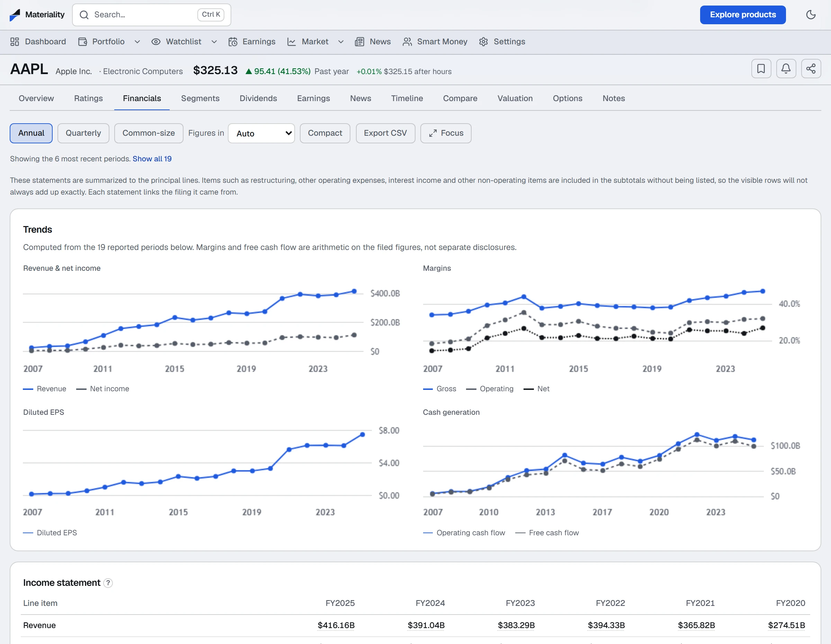The height and width of the screenshot is (644, 831).
Task: Open the stock Earnings tab
Action: coord(313,98)
